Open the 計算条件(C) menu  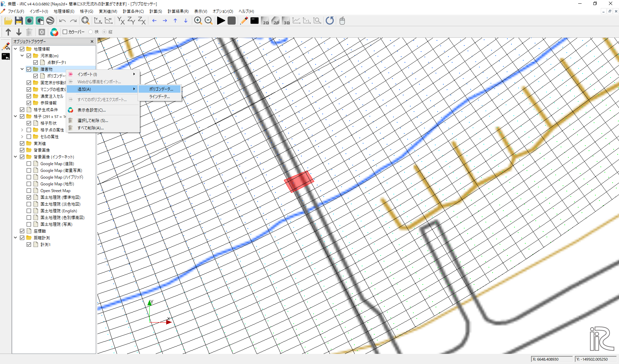(133, 11)
